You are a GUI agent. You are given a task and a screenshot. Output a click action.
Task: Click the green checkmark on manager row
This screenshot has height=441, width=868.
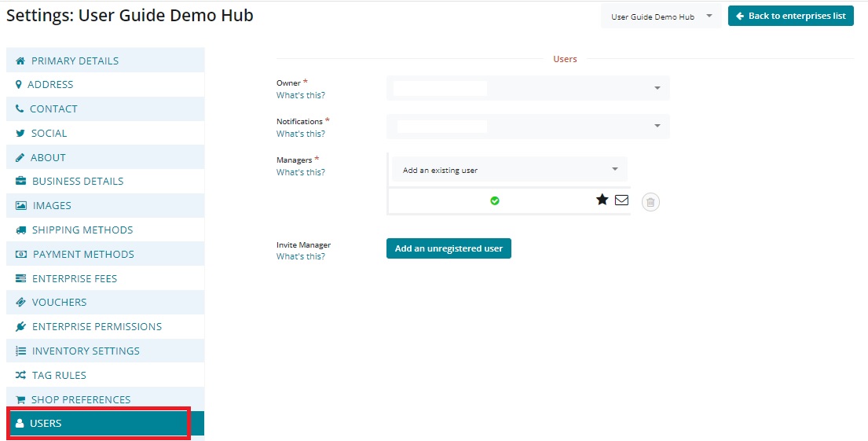pos(495,200)
